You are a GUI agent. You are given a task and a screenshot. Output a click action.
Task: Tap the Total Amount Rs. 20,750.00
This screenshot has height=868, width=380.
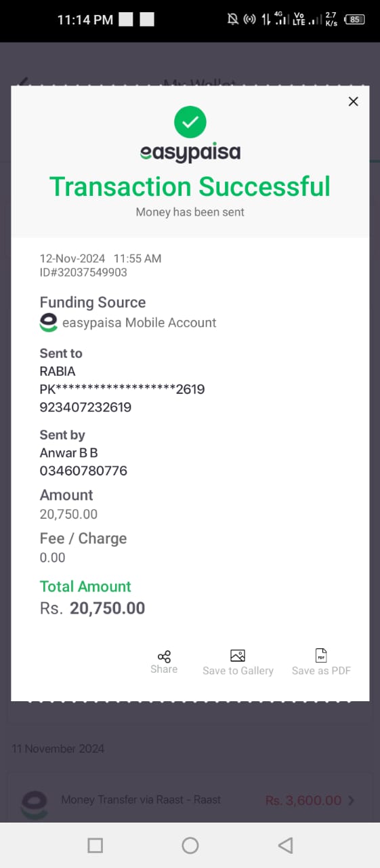pos(92,608)
